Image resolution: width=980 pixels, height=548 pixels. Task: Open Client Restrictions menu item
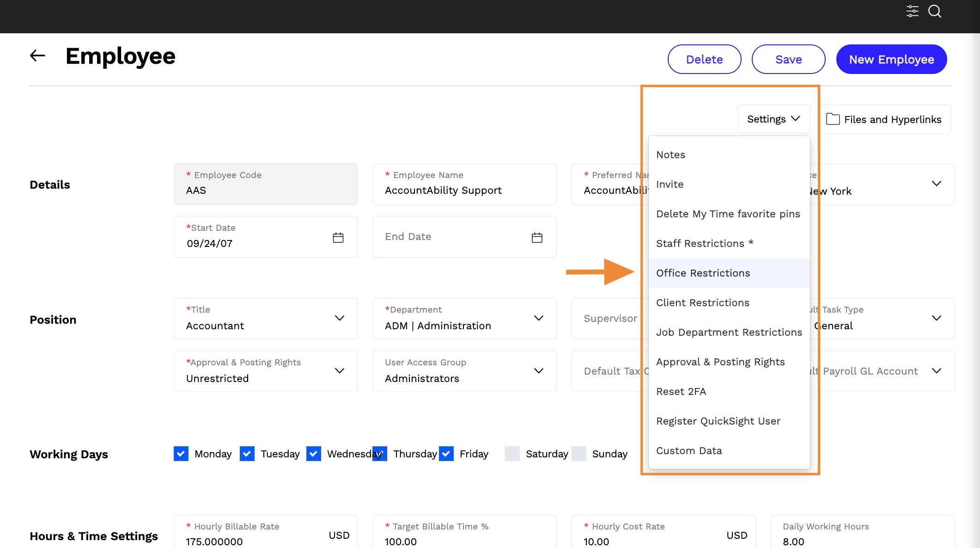pos(729,302)
